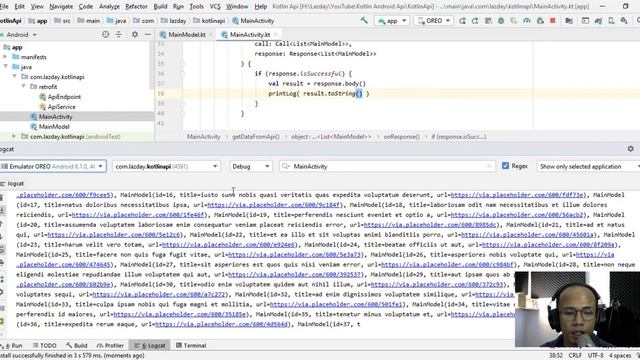Viewport: 640px width, 360px height.
Task: Open the Profiler tool window tab
Action: pyautogui.click(x=110, y=345)
